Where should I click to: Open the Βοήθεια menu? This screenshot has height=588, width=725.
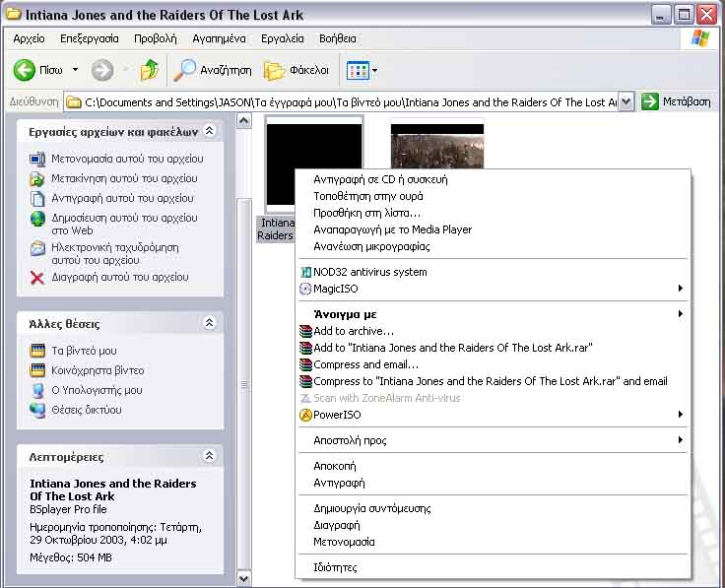point(338,38)
